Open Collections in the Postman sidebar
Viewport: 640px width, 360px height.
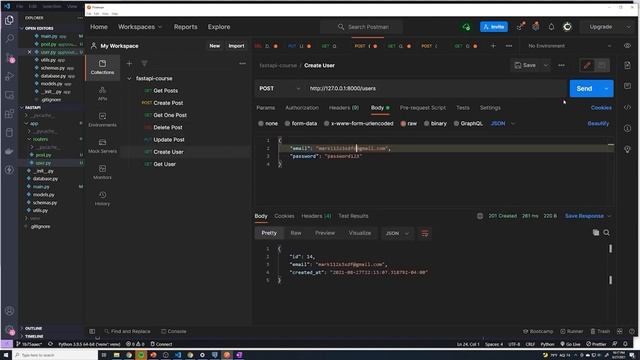point(102,67)
